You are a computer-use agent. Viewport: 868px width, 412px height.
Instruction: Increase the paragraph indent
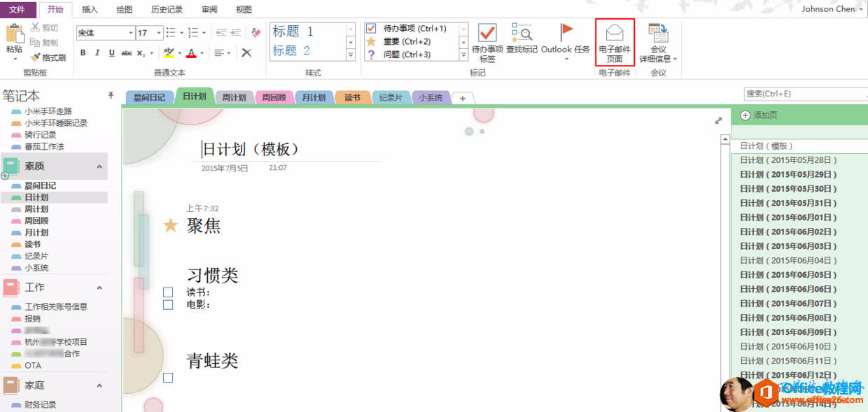click(x=237, y=33)
